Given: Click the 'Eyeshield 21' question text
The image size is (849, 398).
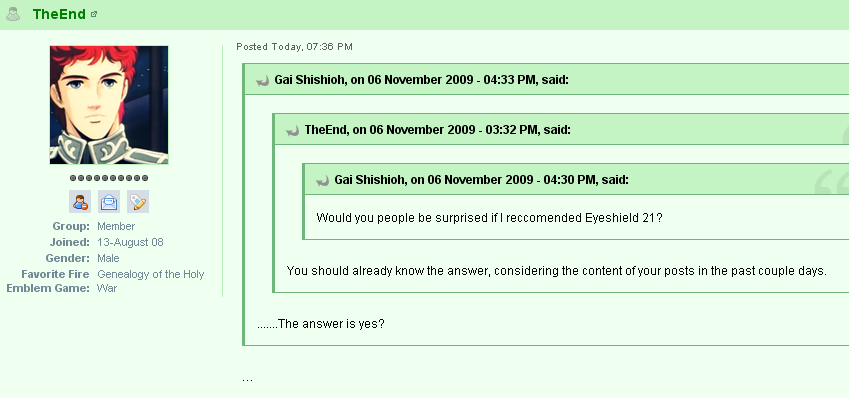Looking at the screenshot, I should coord(489,218).
